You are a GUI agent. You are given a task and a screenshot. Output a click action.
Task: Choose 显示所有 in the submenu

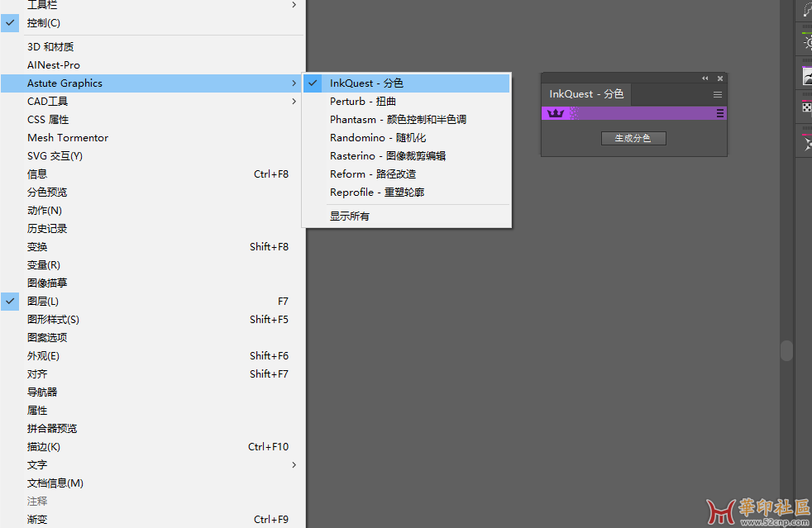407,216
